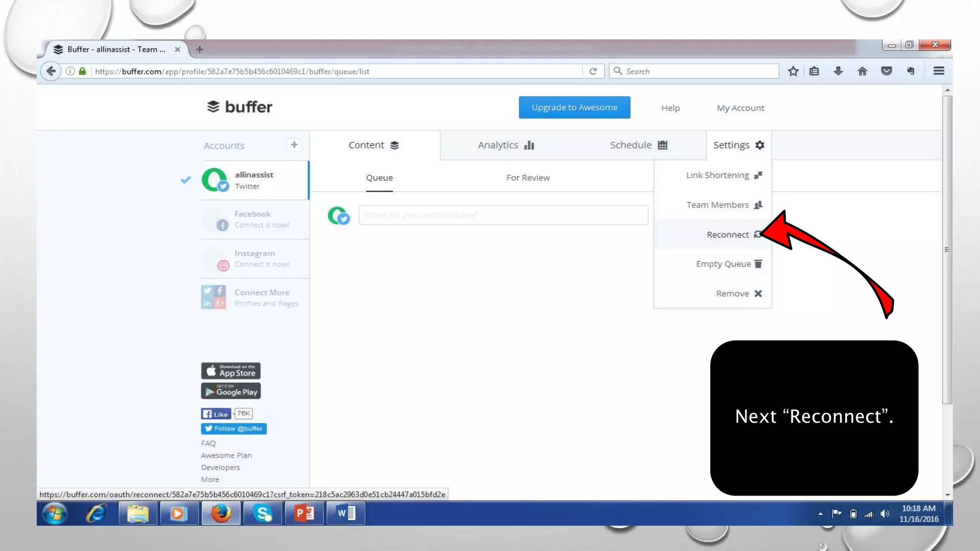
Task: Open Skype from the taskbar
Action: (263, 514)
